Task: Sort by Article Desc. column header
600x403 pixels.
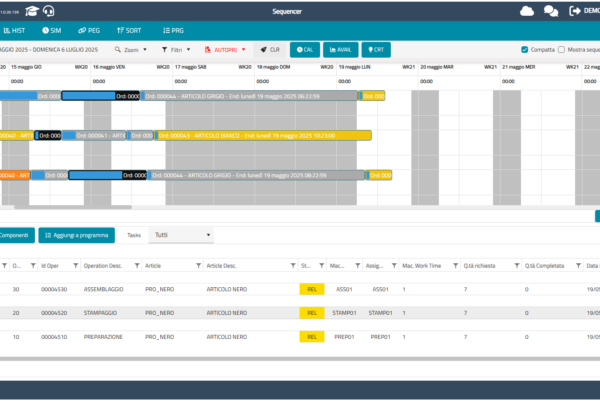Action: [221, 266]
